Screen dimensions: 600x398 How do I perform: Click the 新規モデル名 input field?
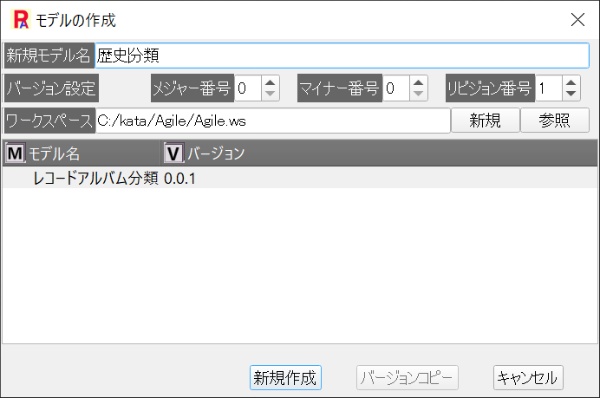pyautogui.click(x=342, y=55)
